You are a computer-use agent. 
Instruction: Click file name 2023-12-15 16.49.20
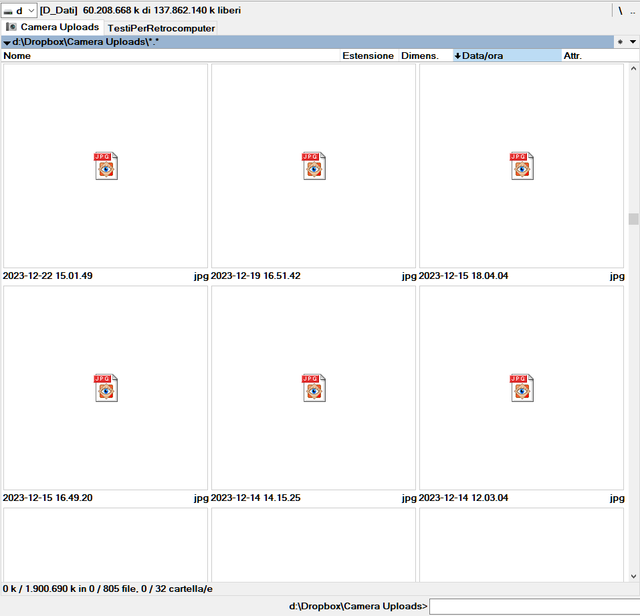[x=48, y=498]
